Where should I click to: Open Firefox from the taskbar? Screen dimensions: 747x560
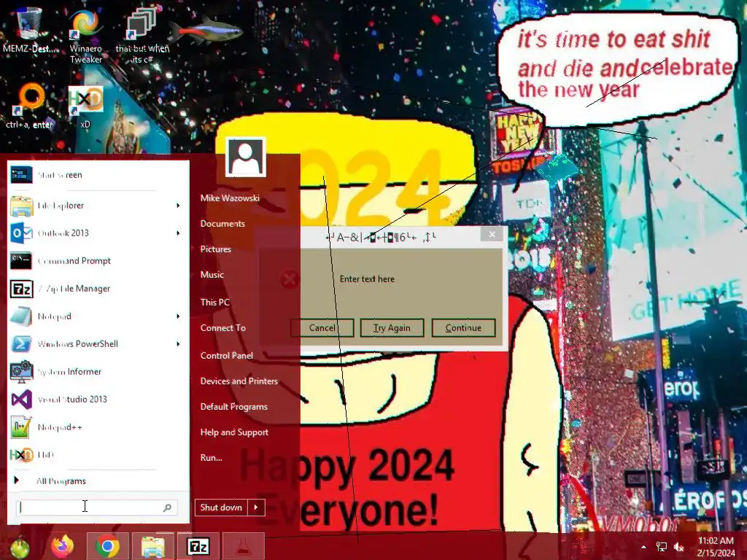click(63, 546)
